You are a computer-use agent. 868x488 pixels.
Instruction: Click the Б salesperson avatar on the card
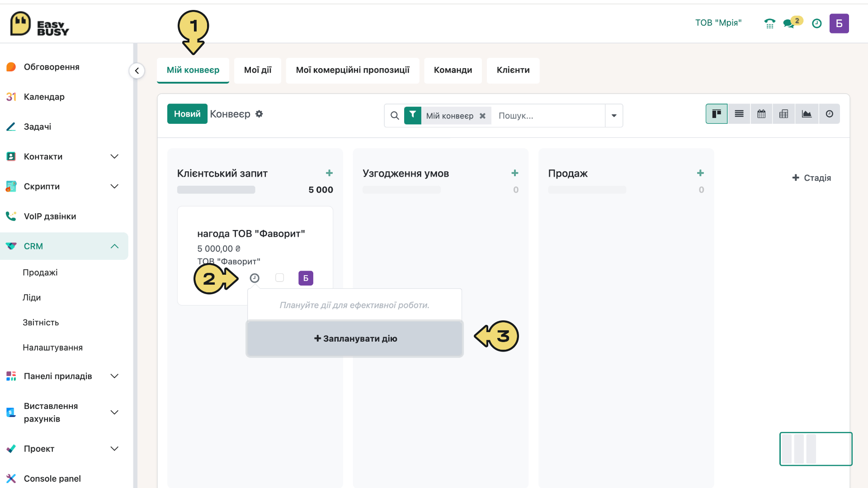(x=306, y=278)
